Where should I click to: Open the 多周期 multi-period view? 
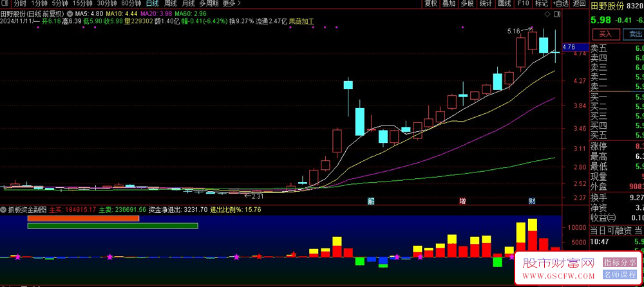(x=209, y=4)
